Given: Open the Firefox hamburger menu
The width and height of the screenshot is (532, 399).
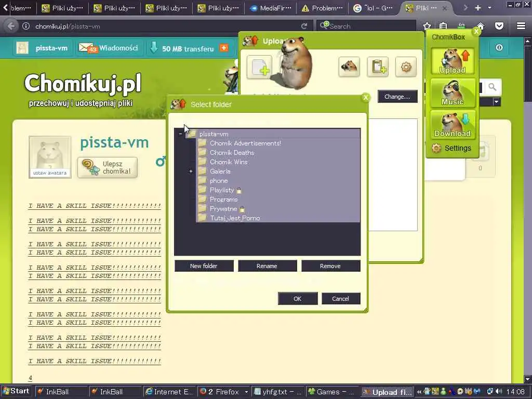Looking at the screenshot, I should (521, 26).
